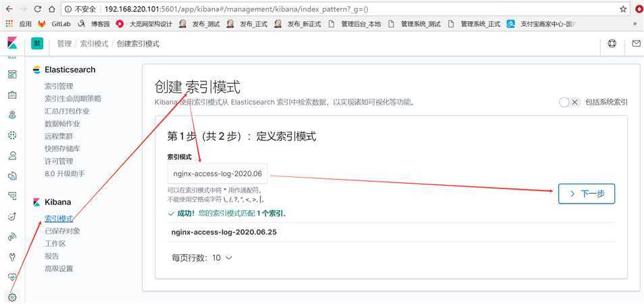Open 快照存储库 menu item
The width and height of the screenshot is (644, 304).
point(62,149)
